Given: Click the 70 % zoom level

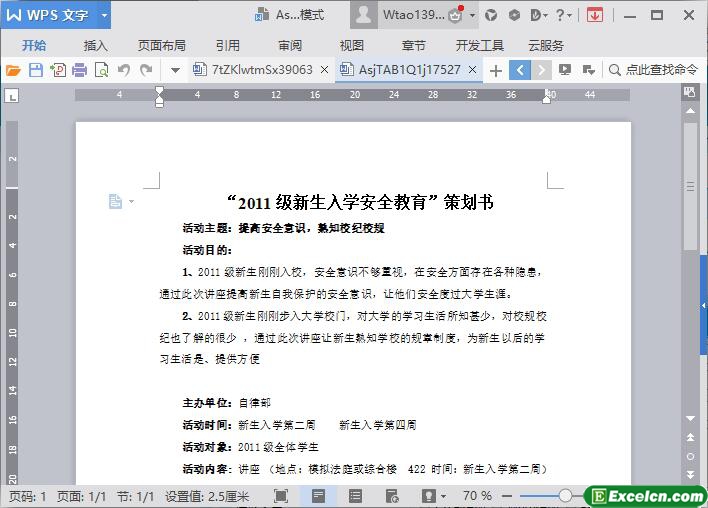Looking at the screenshot, I should click(477, 496).
